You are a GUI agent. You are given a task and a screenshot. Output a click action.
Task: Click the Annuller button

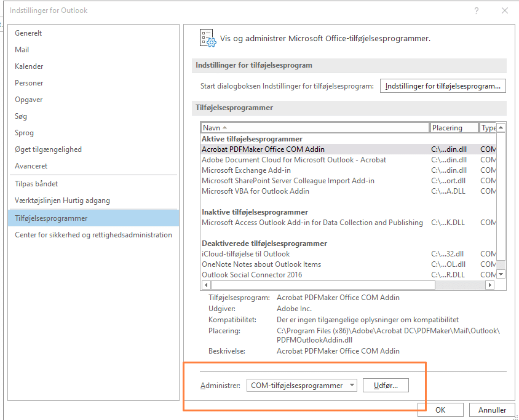pos(492,410)
